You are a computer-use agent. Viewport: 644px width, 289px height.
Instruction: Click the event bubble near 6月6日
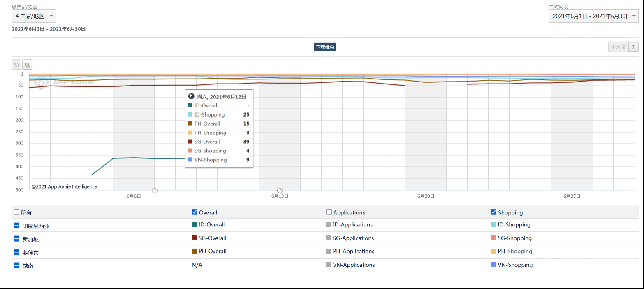155,191
